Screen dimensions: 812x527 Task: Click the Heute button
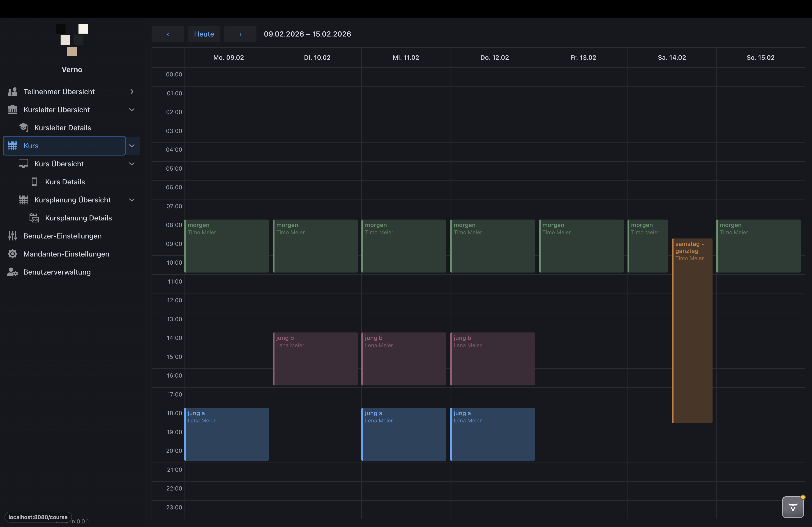pyautogui.click(x=204, y=34)
